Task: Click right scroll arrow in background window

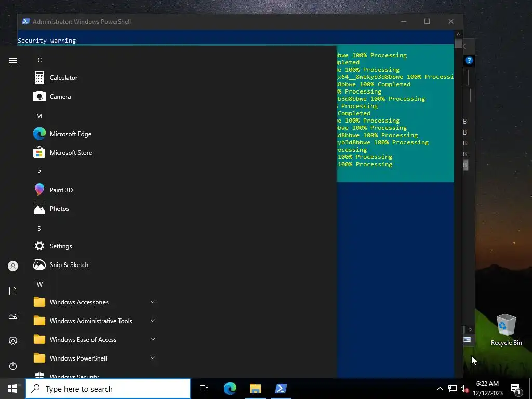Action: tap(470, 329)
